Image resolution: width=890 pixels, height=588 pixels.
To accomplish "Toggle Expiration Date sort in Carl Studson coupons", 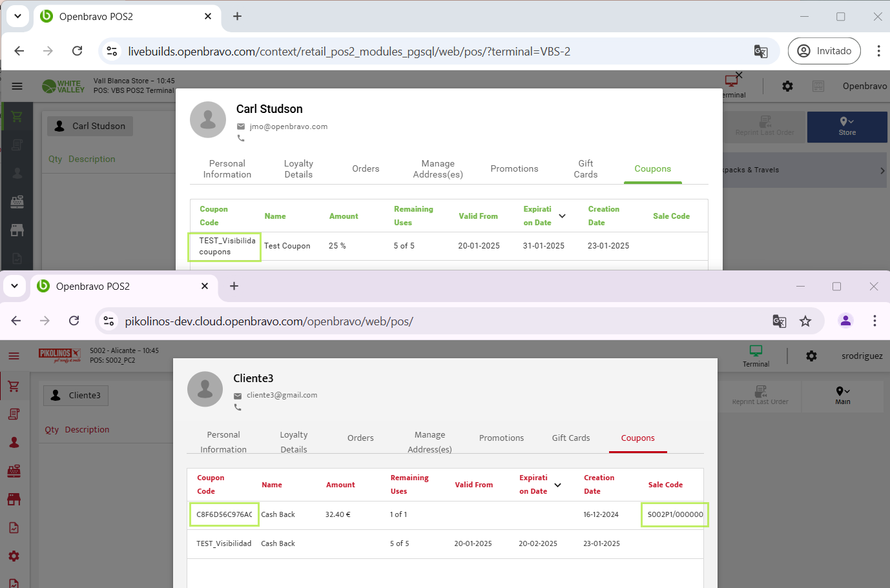I will (x=562, y=216).
